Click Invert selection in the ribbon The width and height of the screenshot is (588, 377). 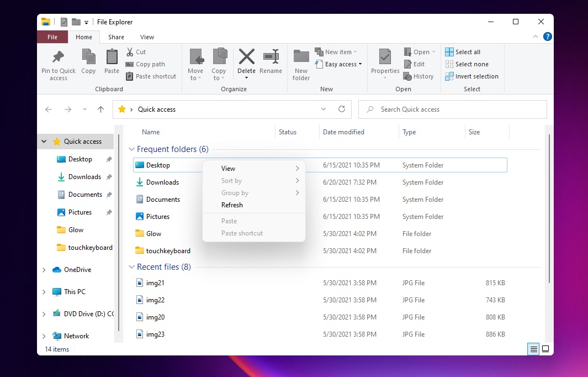pos(476,76)
